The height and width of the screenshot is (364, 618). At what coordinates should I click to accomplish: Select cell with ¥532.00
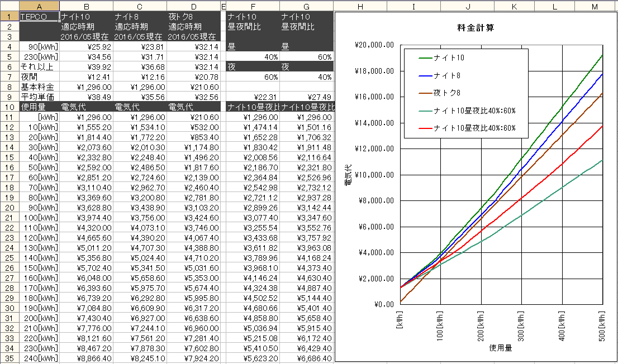193,127
